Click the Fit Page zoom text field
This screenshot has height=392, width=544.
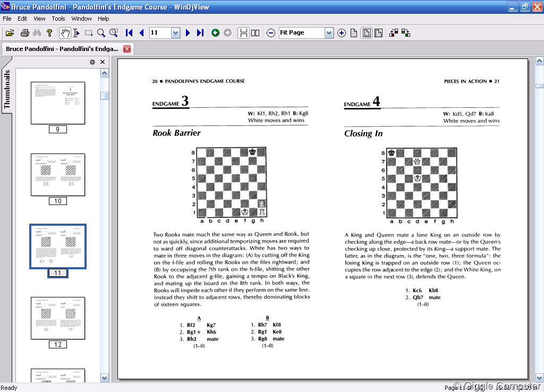pyautogui.click(x=302, y=33)
